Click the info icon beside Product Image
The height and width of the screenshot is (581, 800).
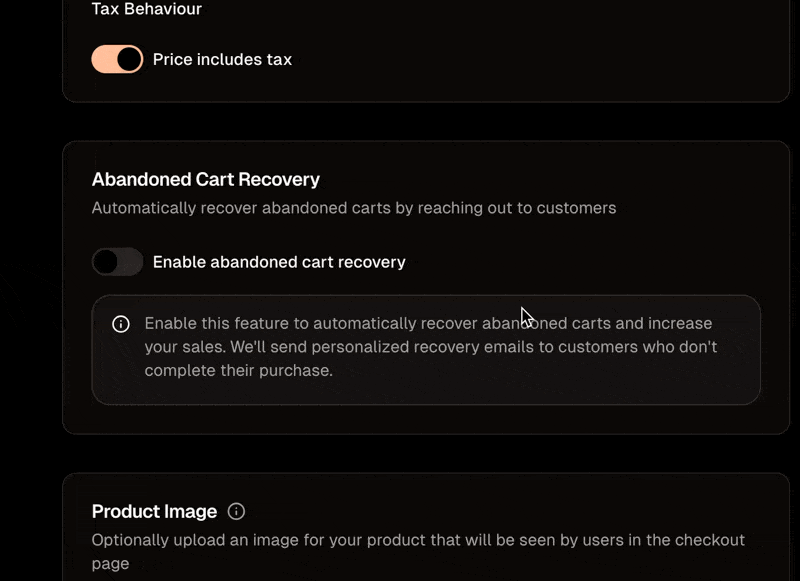(x=236, y=512)
